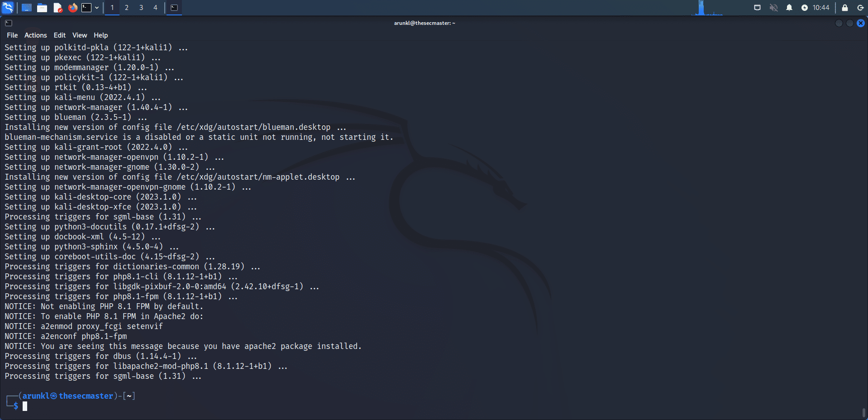Click 'Setting up modemmanager (1.20.0-1)' line

coord(89,67)
